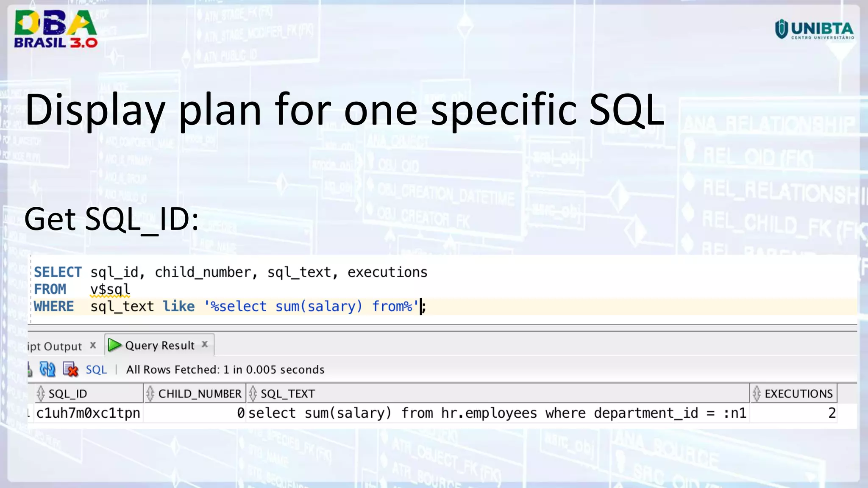Click the green run arrow icon
868x488 pixels.
(x=114, y=345)
